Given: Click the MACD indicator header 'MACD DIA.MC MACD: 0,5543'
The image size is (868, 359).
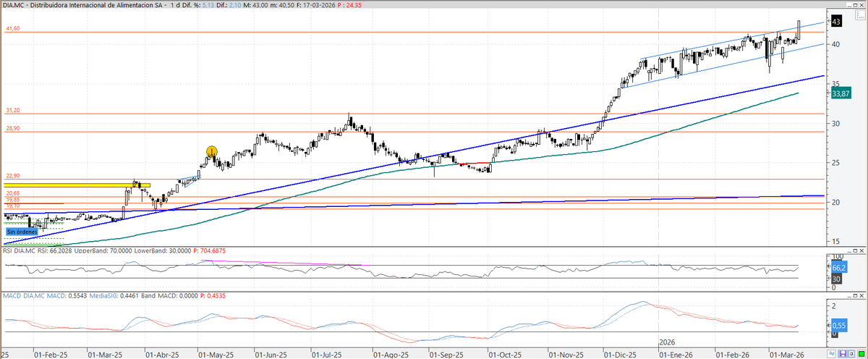Looking at the screenshot, I should (48, 295).
